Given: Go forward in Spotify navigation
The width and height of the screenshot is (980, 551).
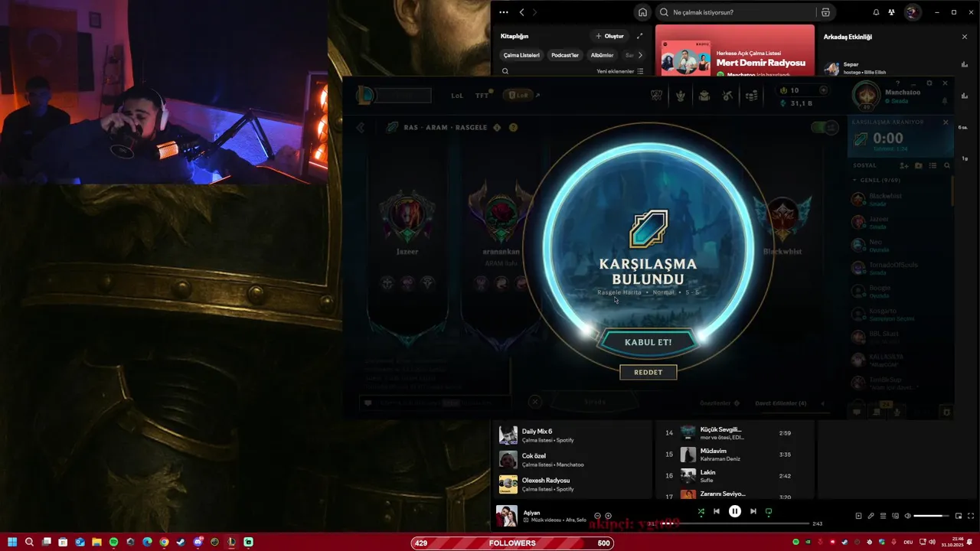Looking at the screenshot, I should point(534,12).
